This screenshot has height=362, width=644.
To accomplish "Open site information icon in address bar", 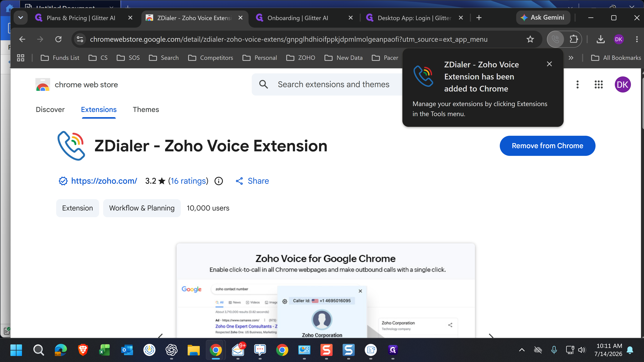I will 80,39.
